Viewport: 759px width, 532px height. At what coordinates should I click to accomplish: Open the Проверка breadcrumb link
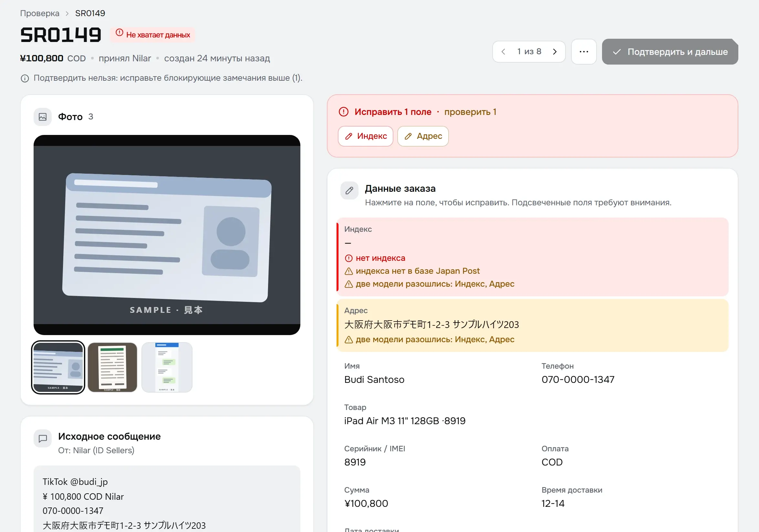pos(40,13)
